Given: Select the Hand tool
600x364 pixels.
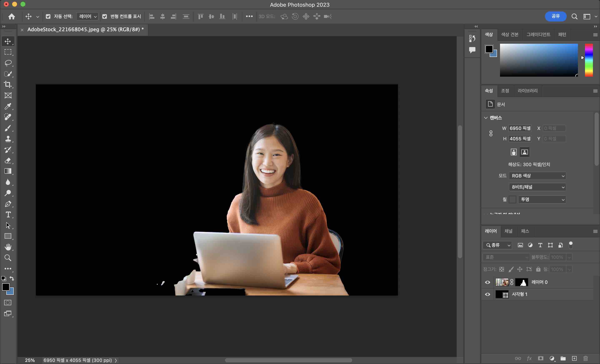Looking at the screenshot, I should coord(8,247).
